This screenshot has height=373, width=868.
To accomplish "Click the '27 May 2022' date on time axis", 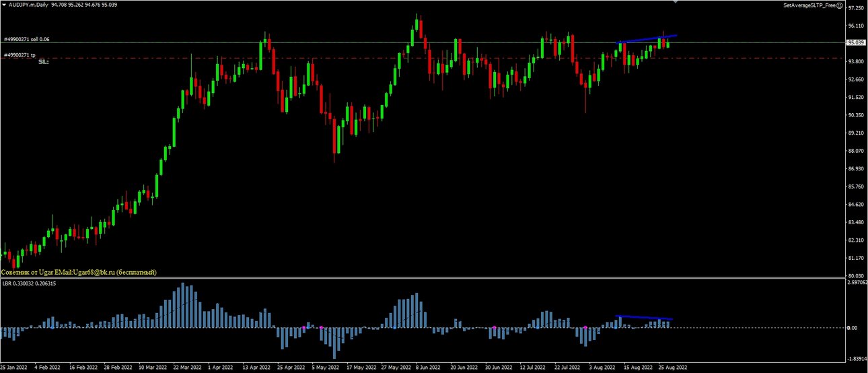I will point(396,368).
